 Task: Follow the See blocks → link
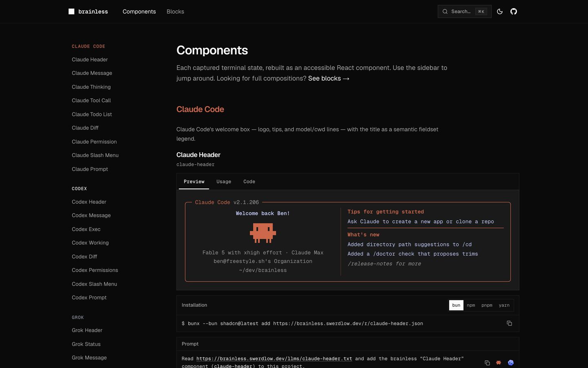coord(329,78)
